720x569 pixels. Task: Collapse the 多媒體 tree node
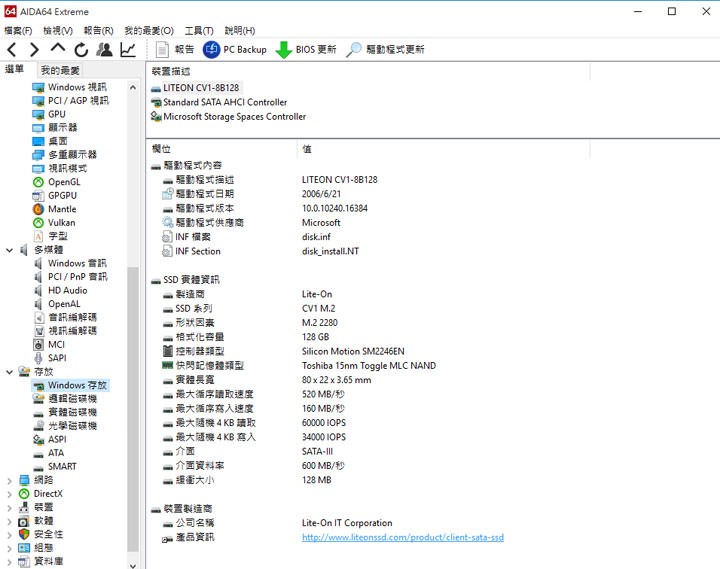[x=9, y=250]
